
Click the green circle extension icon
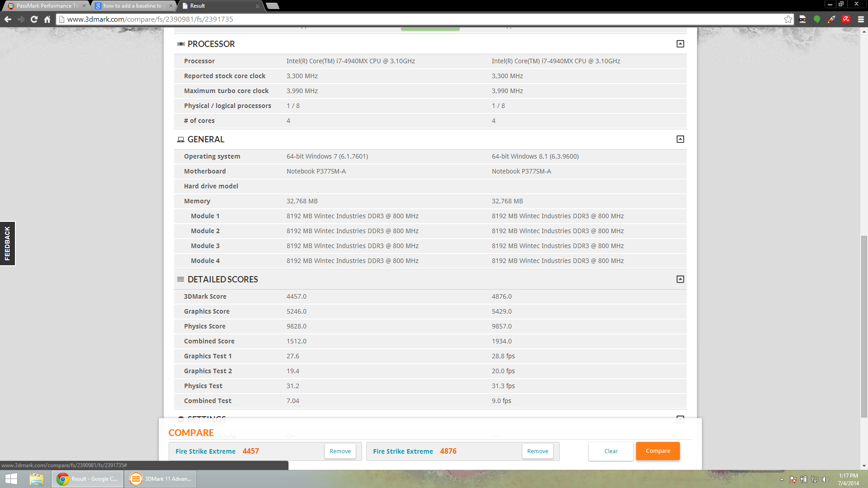click(x=817, y=19)
